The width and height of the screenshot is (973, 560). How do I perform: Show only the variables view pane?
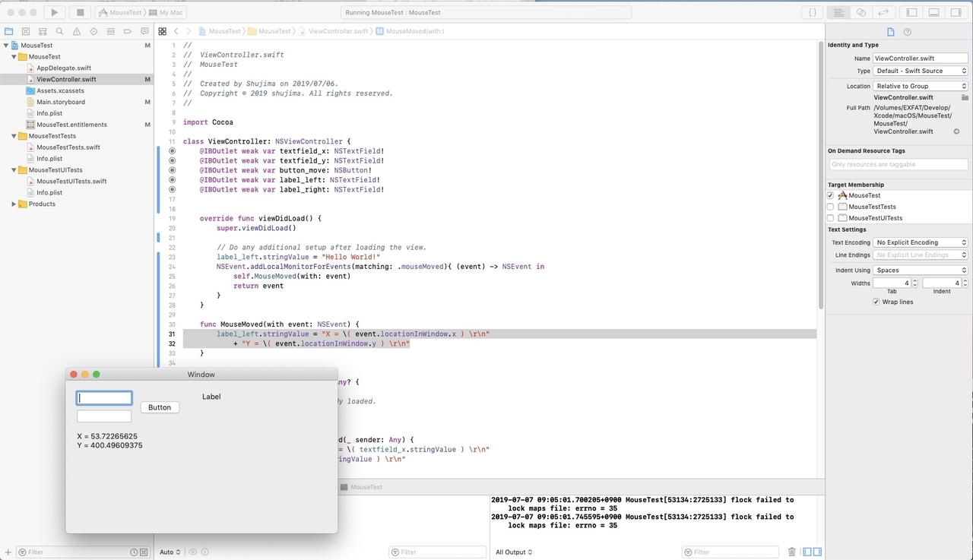coord(807,552)
